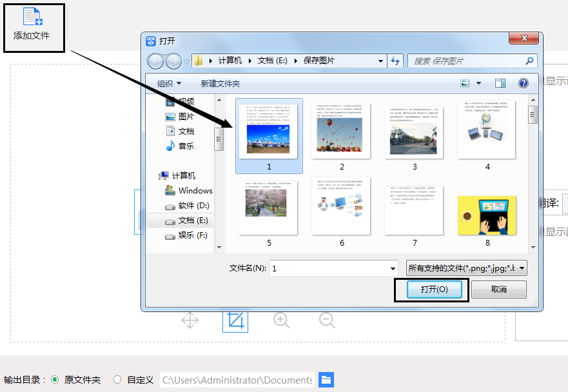This screenshot has height=392, width=568.
Task: Open the file type filter dropdown
Action: click(467, 268)
